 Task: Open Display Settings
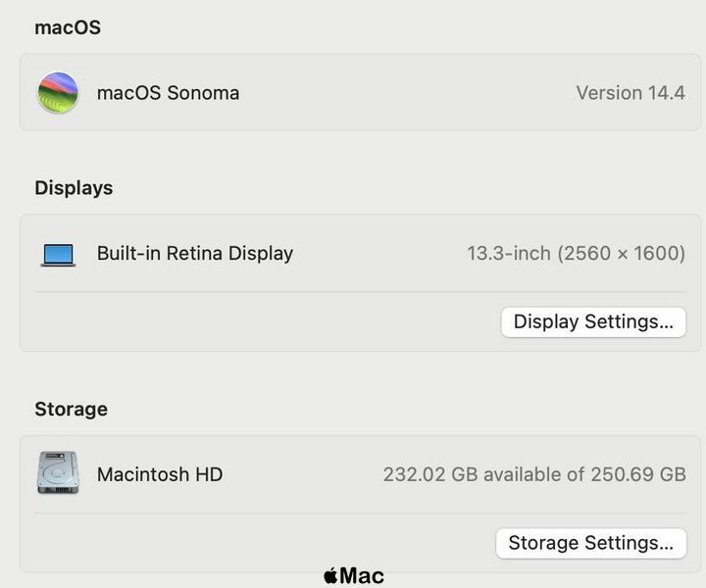pyautogui.click(x=593, y=322)
